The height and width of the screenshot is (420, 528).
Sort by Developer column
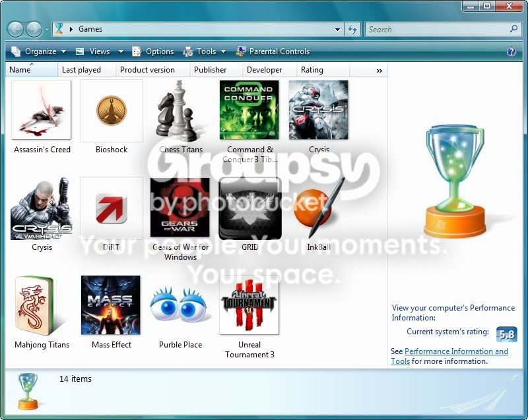(x=270, y=70)
